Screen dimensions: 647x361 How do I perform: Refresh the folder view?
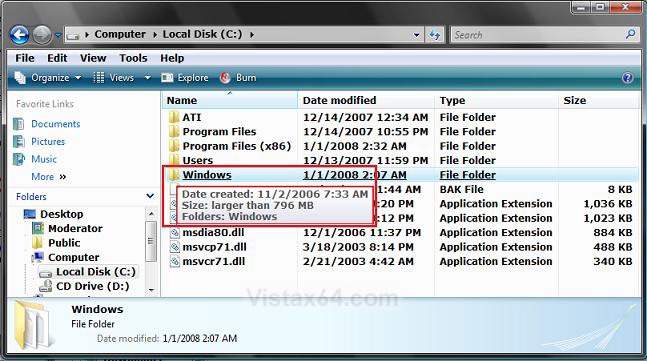pyautogui.click(x=434, y=35)
